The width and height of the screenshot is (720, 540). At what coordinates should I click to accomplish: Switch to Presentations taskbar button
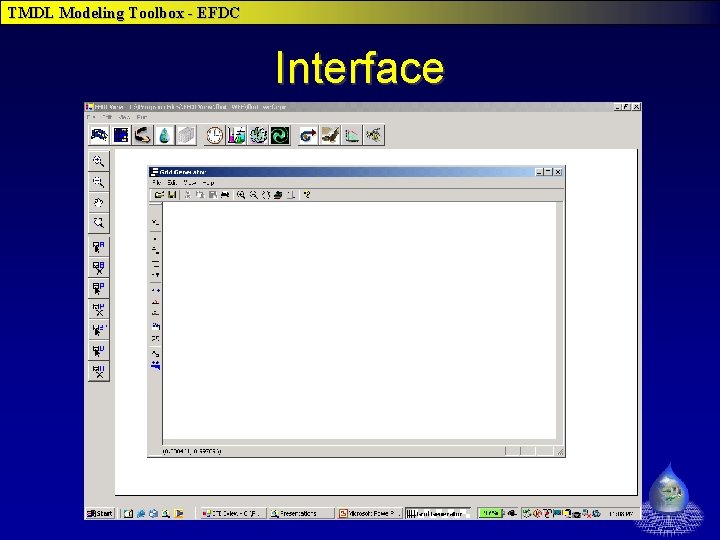[x=301, y=513]
